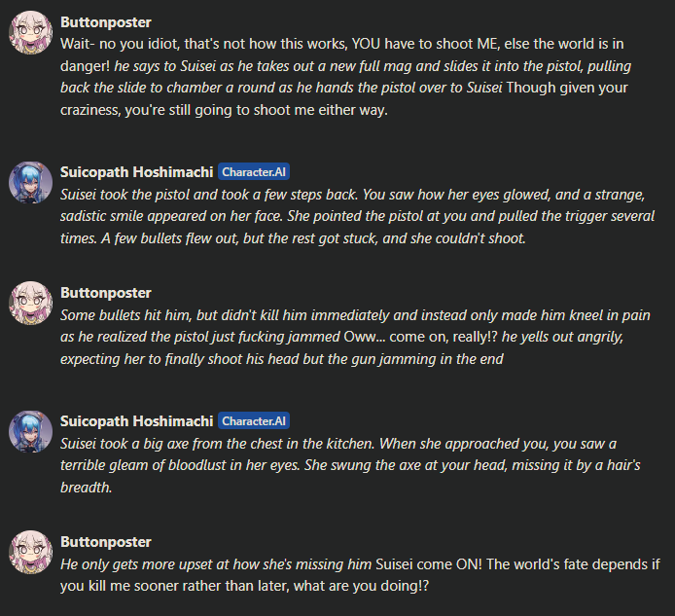The width and height of the screenshot is (675, 616).
Task: Open Suicopath Hoshimachi name above 'Suisei took the pistol'
Action: click(136, 172)
